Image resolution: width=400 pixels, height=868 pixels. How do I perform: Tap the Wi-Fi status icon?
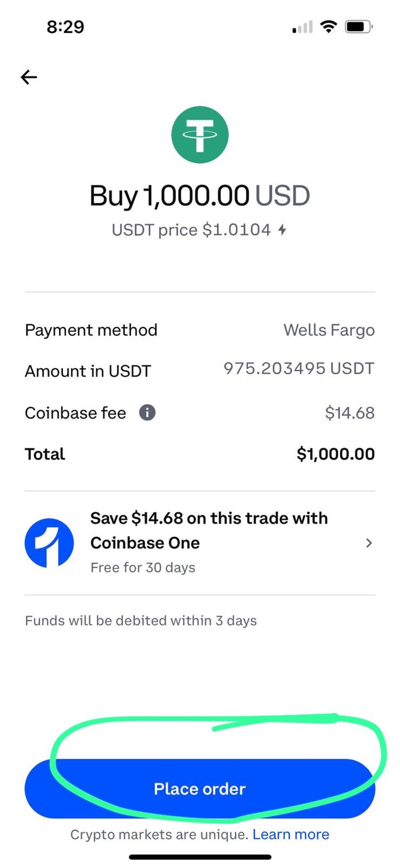pyautogui.click(x=329, y=26)
